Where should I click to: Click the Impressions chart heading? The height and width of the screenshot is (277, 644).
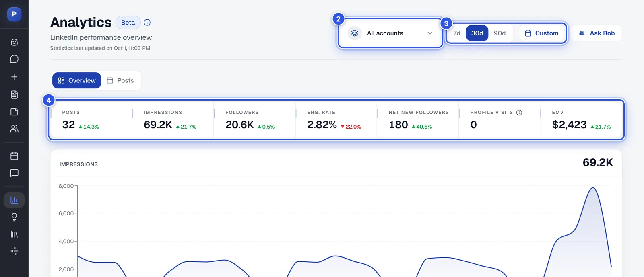click(x=78, y=164)
